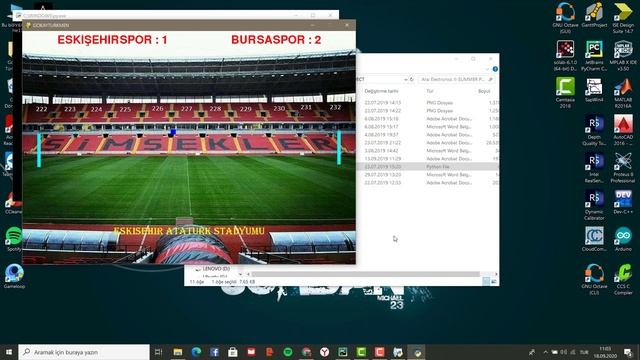This screenshot has height=360, width=640.
Task: Expand Explorer address bar history dropdown
Action: click(x=406, y=79)
